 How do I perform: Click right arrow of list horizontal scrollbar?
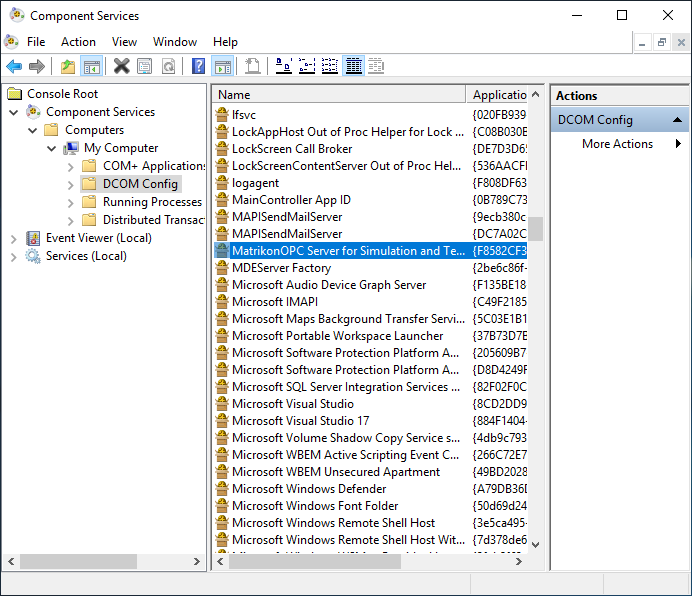click(x=519, y=562)
